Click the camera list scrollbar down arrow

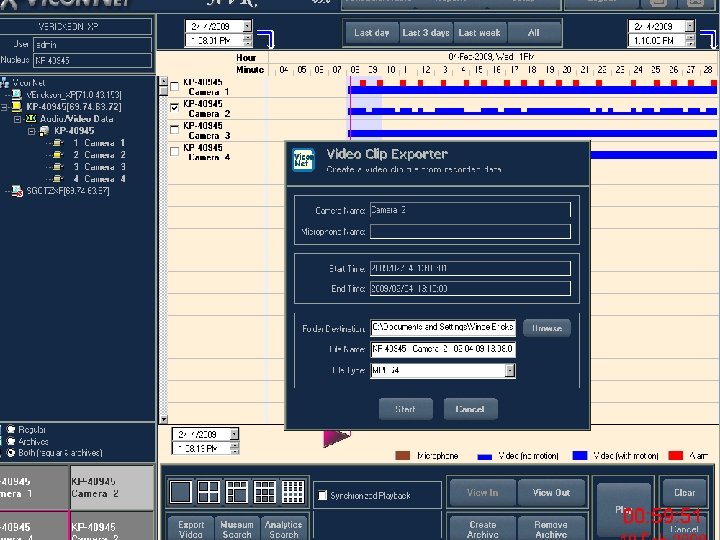pyautogui.click(x=163, y=419)
